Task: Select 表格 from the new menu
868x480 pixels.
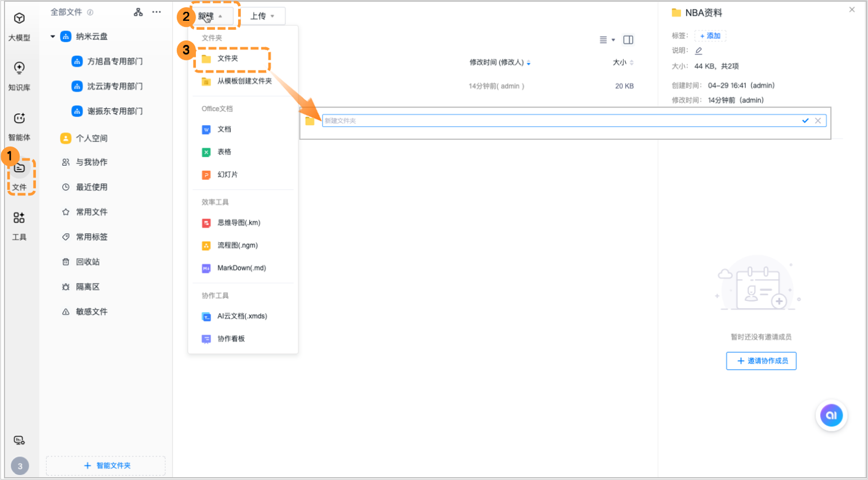Action: (224, 152)
